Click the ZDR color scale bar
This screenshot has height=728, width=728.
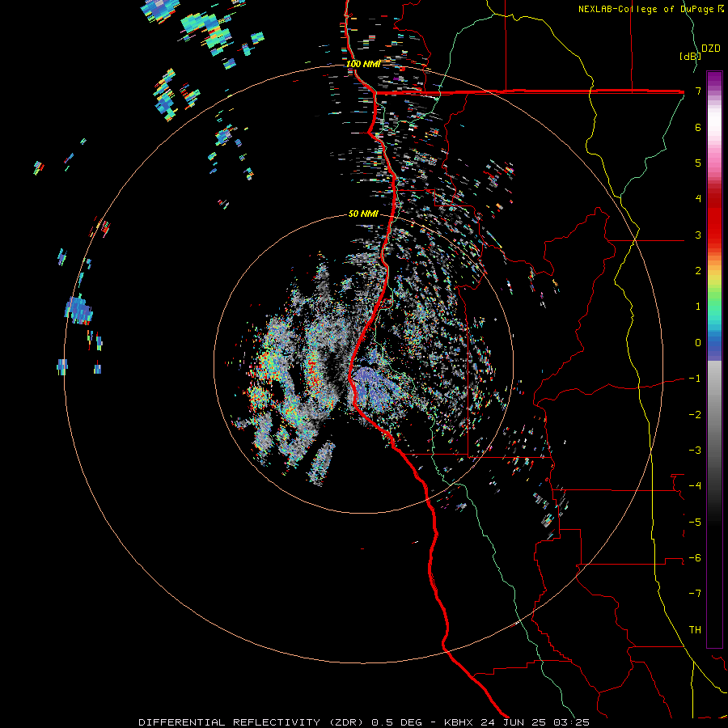714,359
